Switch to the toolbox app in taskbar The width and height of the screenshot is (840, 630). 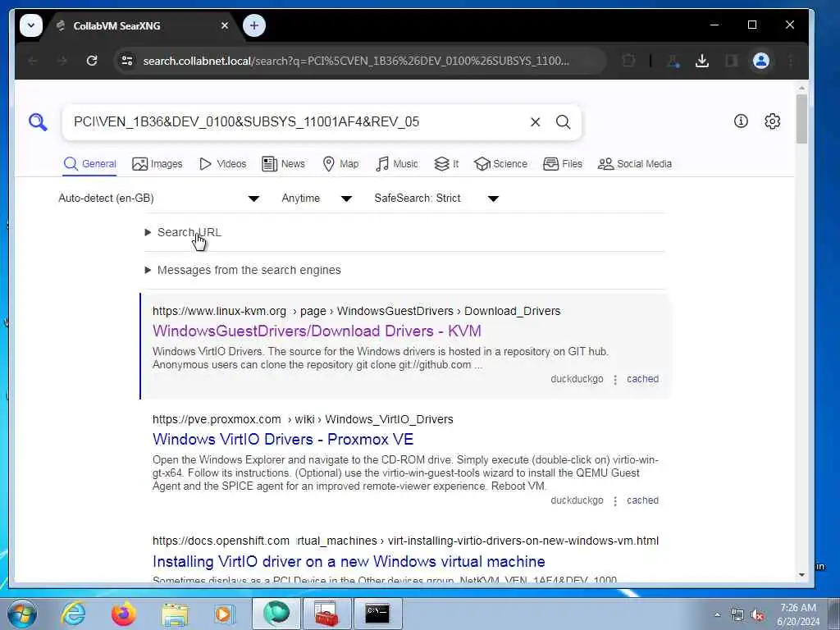click(326, 614)
